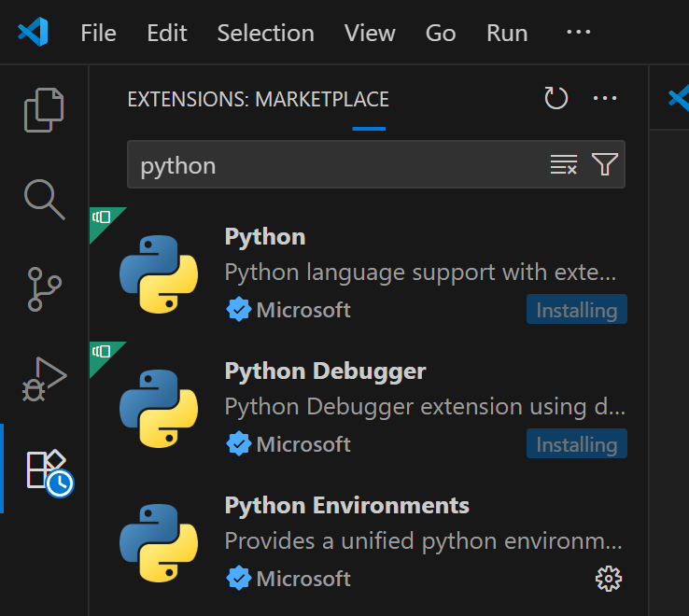Screen dimensions: 689x616
Task: Open the extensions filter funnel menu
Action: [x=605, y=164]
